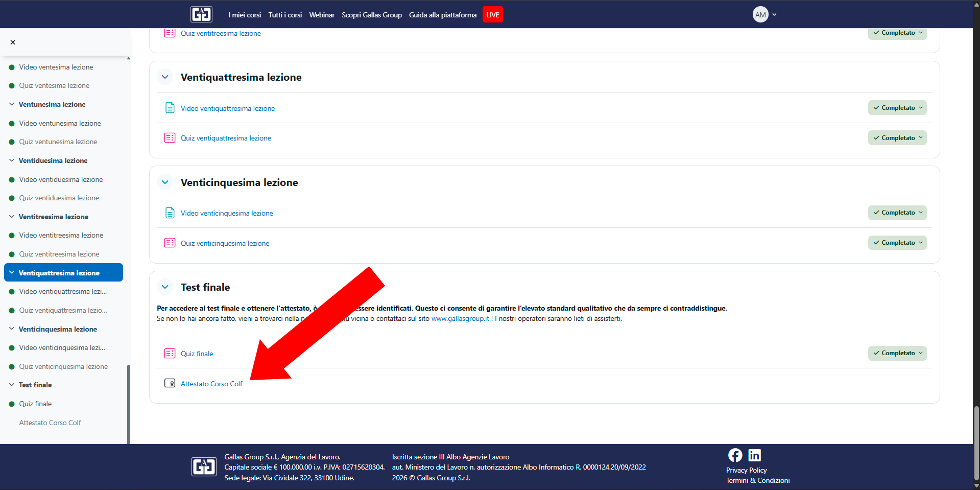This screenshot has height=490, width=980.
Task: Open the I miei corsi menu
Action: point(245,15)
